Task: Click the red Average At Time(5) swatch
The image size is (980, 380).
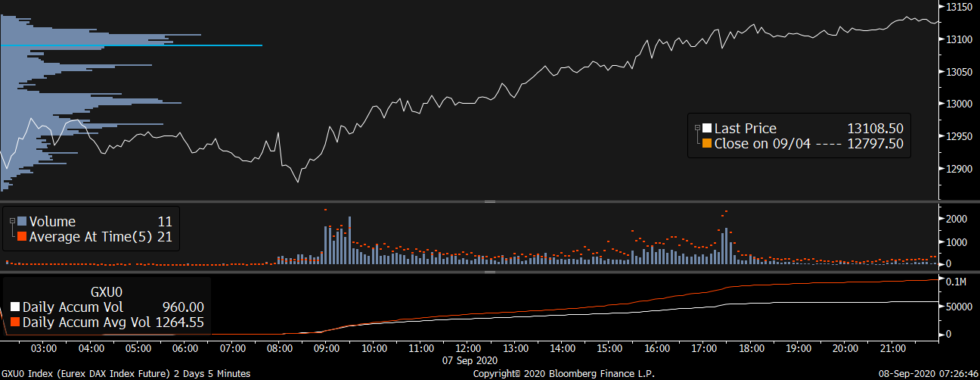Action: (21, 237)
